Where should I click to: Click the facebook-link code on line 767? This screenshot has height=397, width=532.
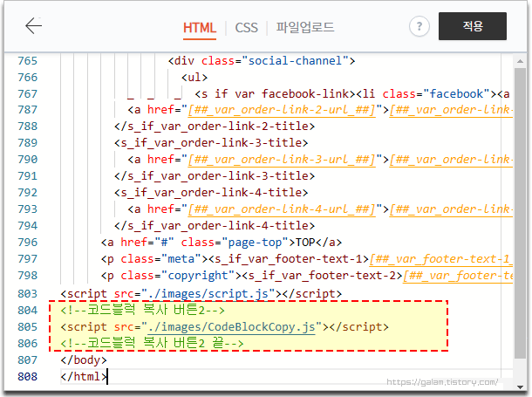pyautogui.click(x=352, y=94)
